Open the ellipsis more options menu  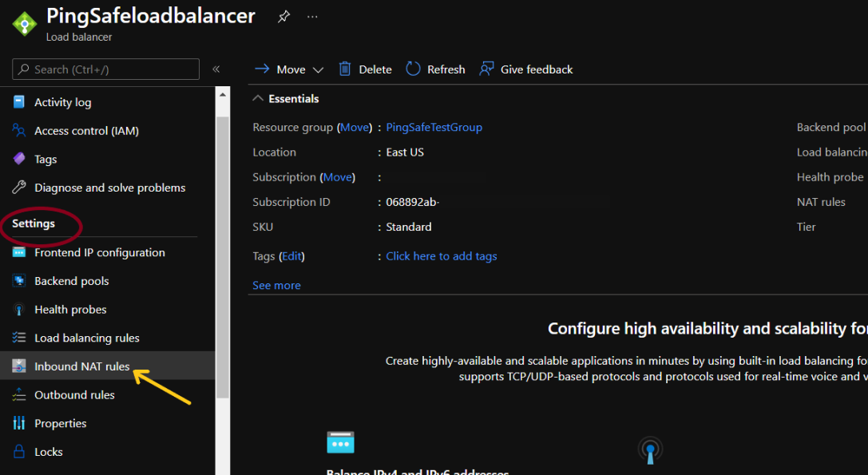coord(312,17)
